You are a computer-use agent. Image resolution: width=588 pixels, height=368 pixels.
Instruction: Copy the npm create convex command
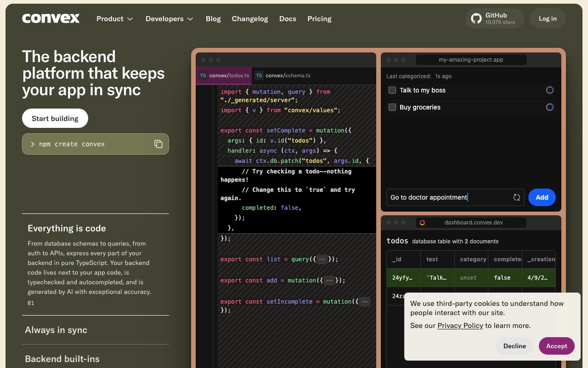point(158,144)
